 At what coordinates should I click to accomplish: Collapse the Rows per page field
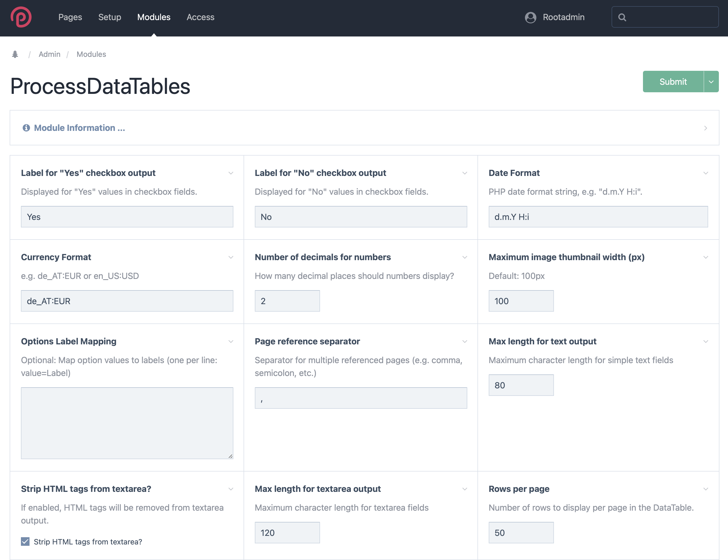click(x=705, y=489)
